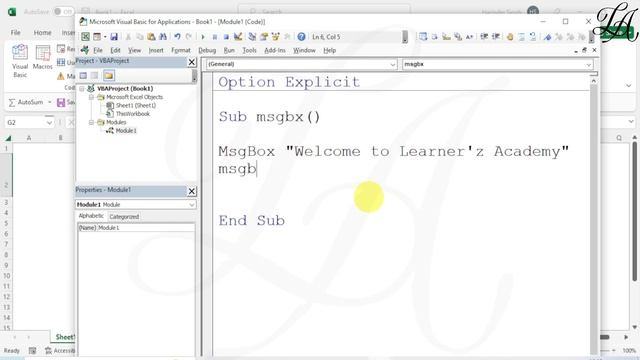Open the (General) object dropdown
This screenshot has height=360, width=640.
393,64
